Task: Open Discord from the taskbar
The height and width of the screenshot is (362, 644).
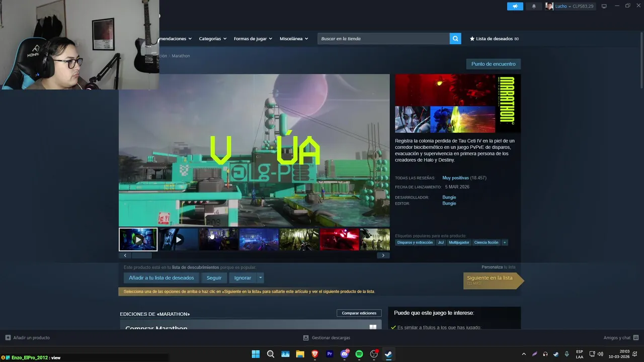Action: point(345,354)
